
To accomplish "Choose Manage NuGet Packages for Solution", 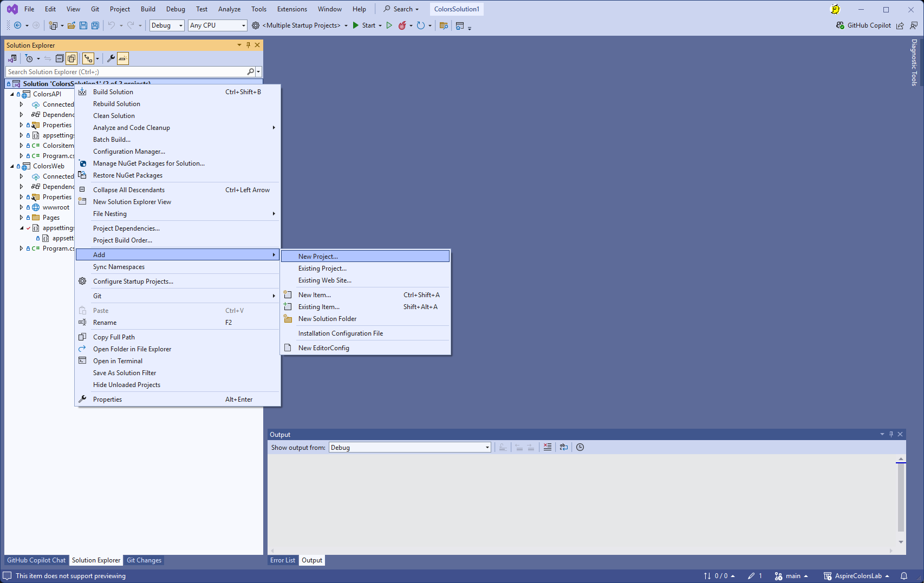I will 148,163.
